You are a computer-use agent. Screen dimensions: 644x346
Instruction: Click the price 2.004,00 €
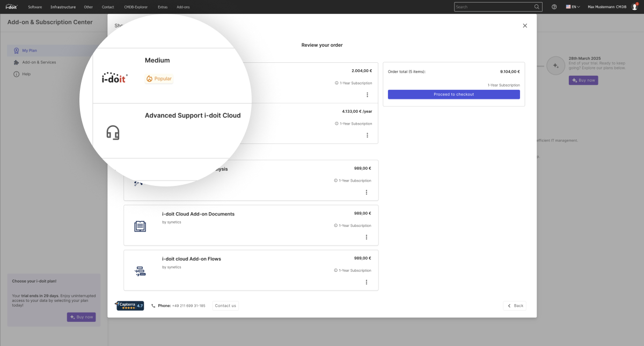click(x=361, y=71)
